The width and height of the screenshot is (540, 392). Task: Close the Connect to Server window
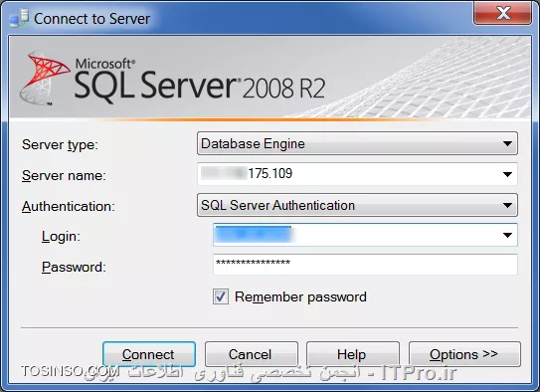coord(503,13)
